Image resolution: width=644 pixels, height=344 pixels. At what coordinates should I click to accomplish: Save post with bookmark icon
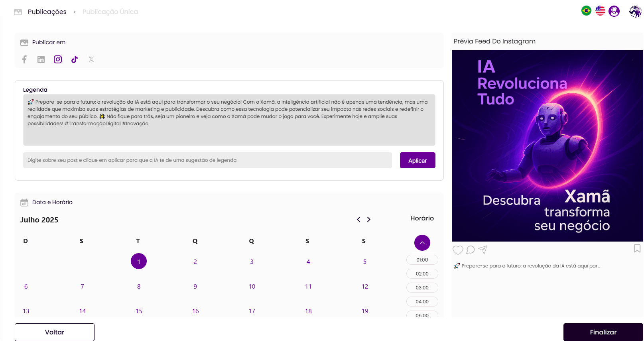click(637, 248)
